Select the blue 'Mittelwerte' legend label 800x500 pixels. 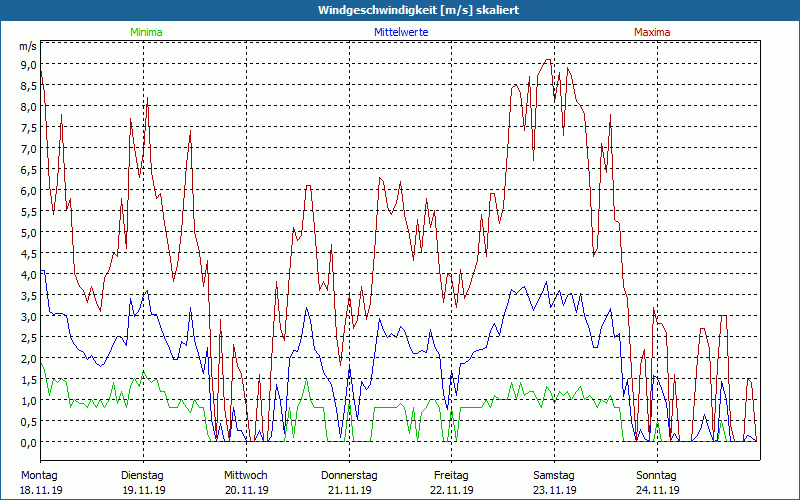click(401, 32)
